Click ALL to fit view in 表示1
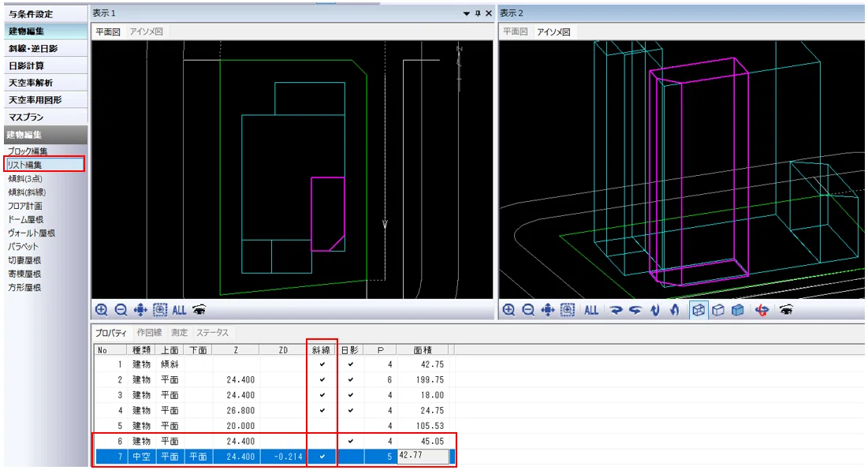 [179, 310]
